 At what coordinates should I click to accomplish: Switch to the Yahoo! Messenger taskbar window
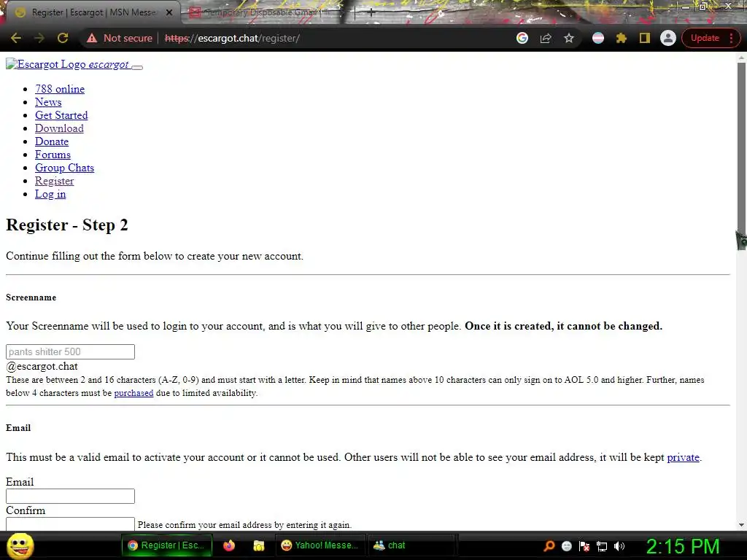tap(320, 545)
